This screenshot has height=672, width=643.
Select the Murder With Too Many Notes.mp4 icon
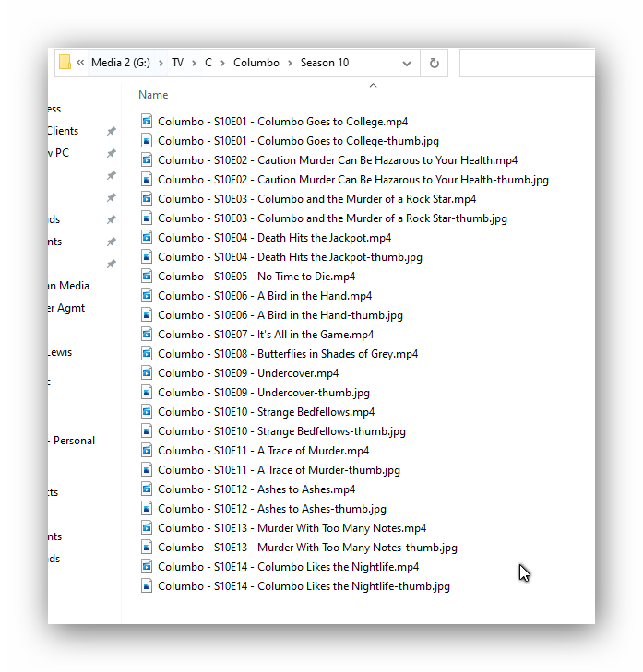pyautogui.click(x=147, y=527)
